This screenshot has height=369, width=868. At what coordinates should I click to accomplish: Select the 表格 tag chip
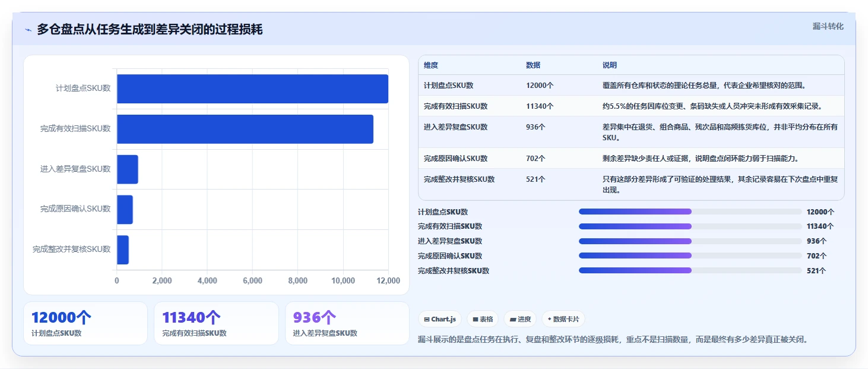(x=483, y=319)
